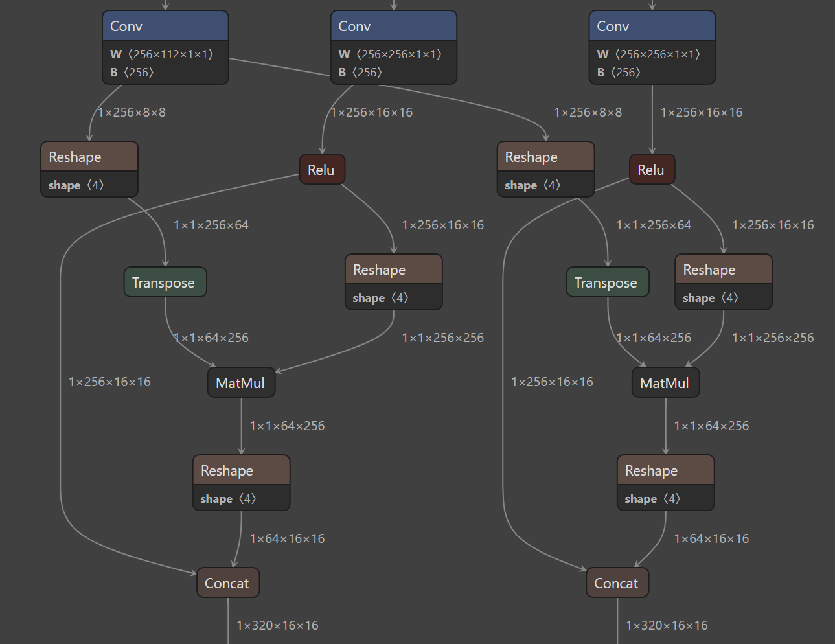Click the left Relu node
835x644 pixels.
[x=321, y=170]
